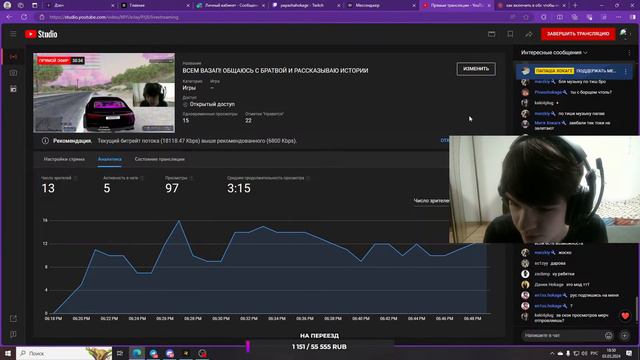Click the plus send icon beside chat input

tap(624, 336)
